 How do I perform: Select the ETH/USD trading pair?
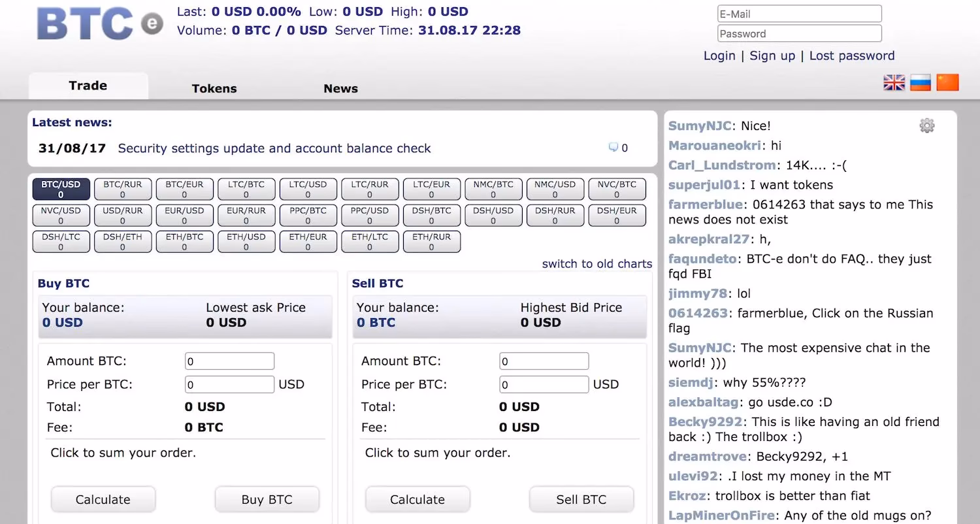[x=246, y=241]
